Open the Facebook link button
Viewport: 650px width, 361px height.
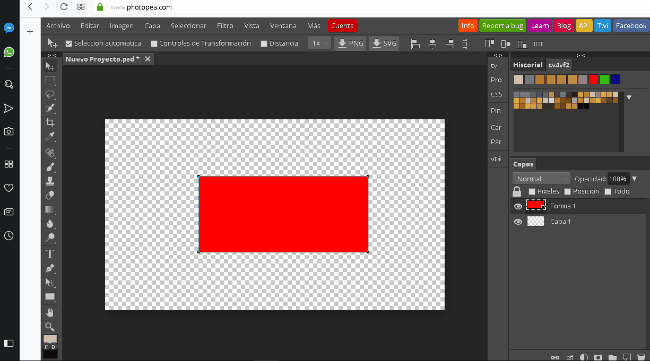[631, 26]
